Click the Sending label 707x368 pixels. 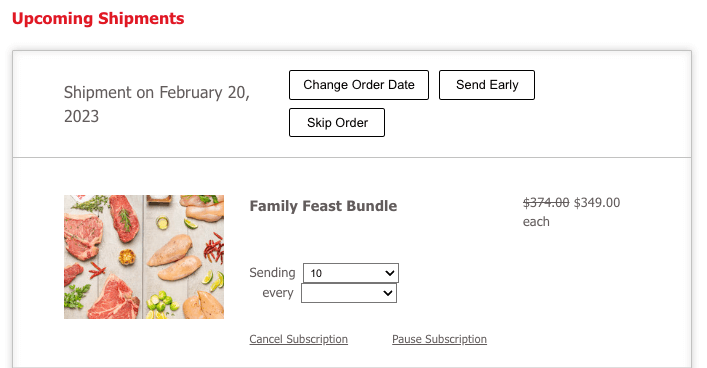click(x=272, y=272)
